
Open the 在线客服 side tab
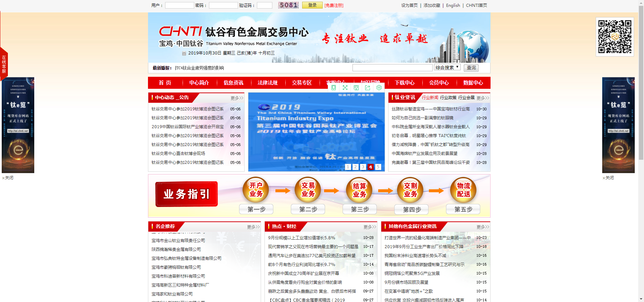tap(4, 64)
